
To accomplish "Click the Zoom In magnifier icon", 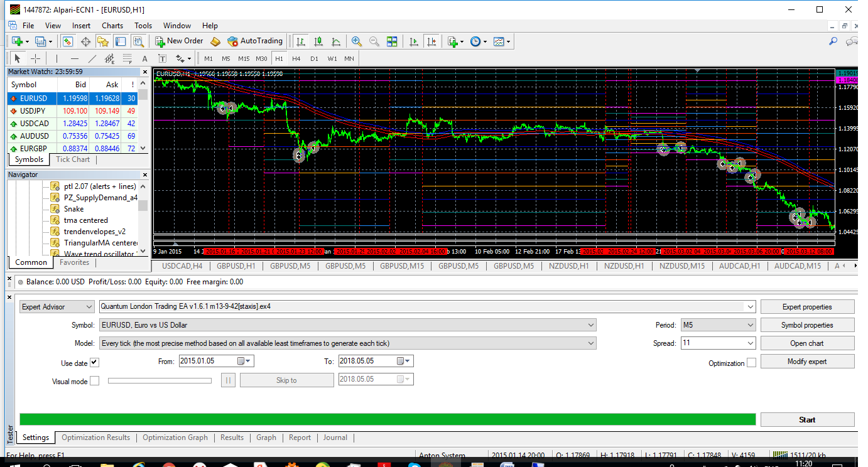I will click(x=356, y=41).
